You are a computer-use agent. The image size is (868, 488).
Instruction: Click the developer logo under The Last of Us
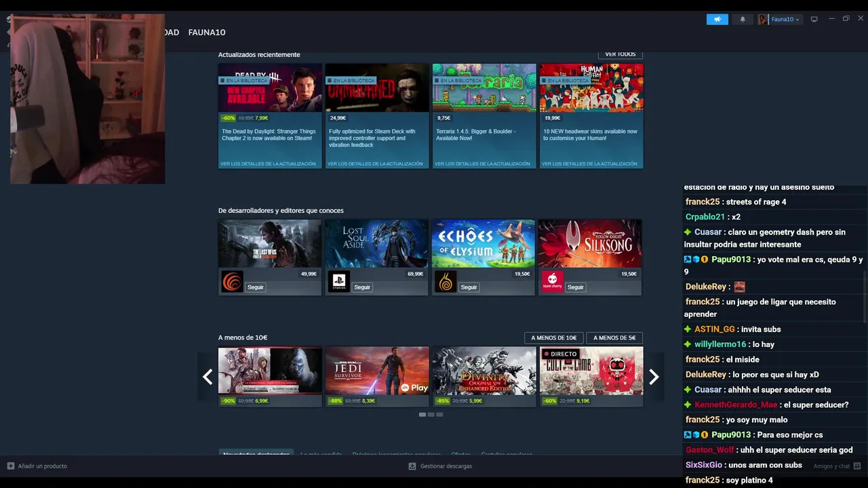[x=232, y=281]
